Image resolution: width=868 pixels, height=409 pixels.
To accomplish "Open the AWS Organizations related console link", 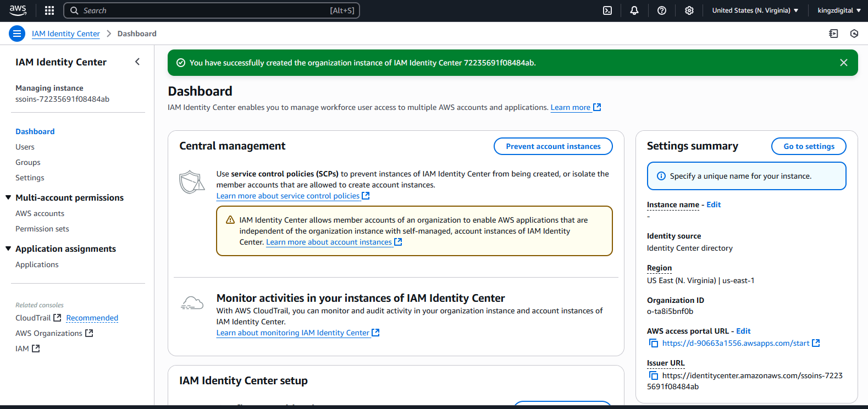I will (x=49, y=333).
